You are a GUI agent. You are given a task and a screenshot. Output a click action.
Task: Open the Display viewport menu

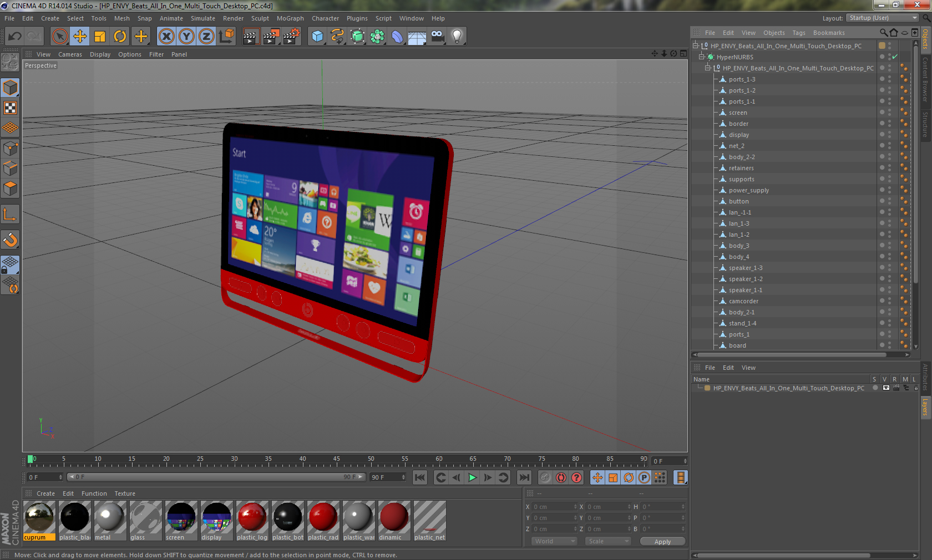[x=100, y=54]
